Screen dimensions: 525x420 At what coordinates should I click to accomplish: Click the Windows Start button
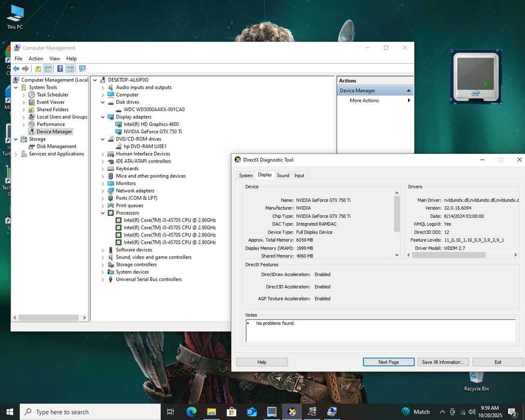tap(10, 412)
